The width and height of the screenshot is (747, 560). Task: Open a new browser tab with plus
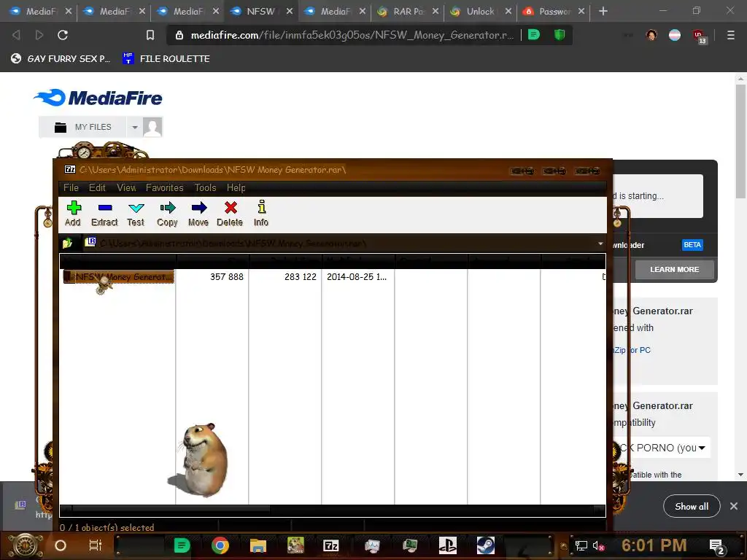tap(603, 11)
